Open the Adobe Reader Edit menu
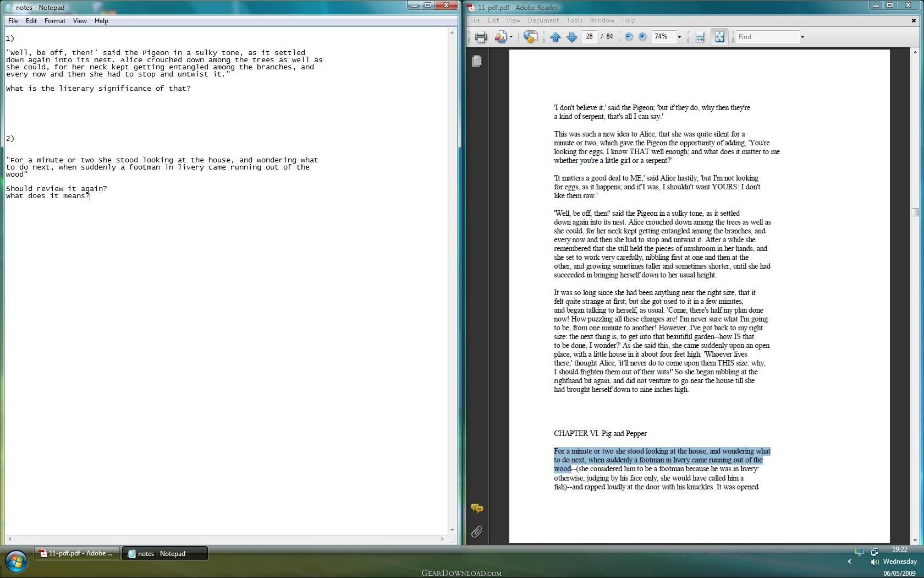Viewport: 924px width, 578px height. 493,20
